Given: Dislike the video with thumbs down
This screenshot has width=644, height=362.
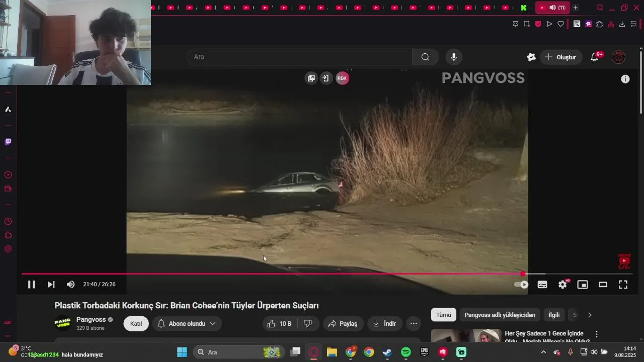Looking at the screenshot, I should [308, 324].
